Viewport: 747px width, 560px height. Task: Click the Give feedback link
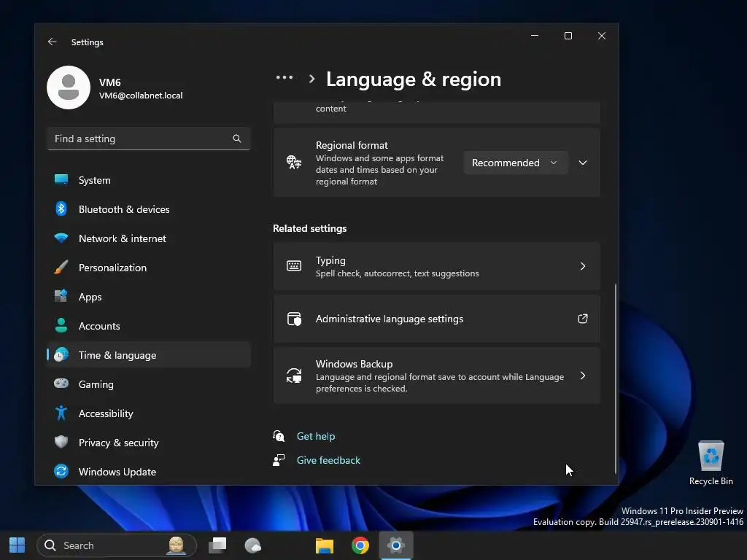[328, 460]
